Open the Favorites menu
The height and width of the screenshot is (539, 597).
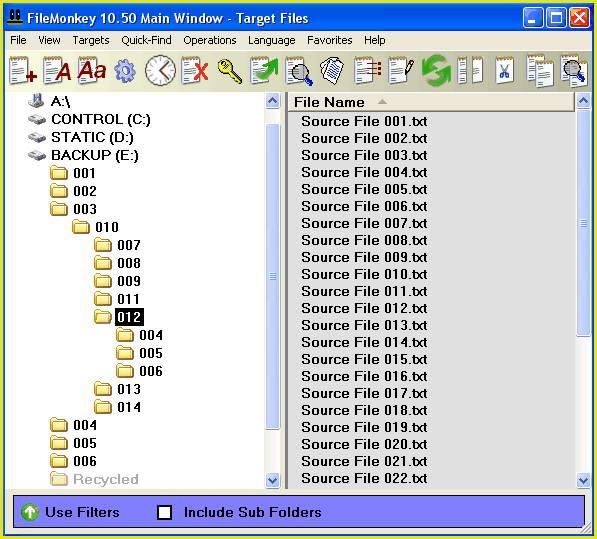(329, 40)
